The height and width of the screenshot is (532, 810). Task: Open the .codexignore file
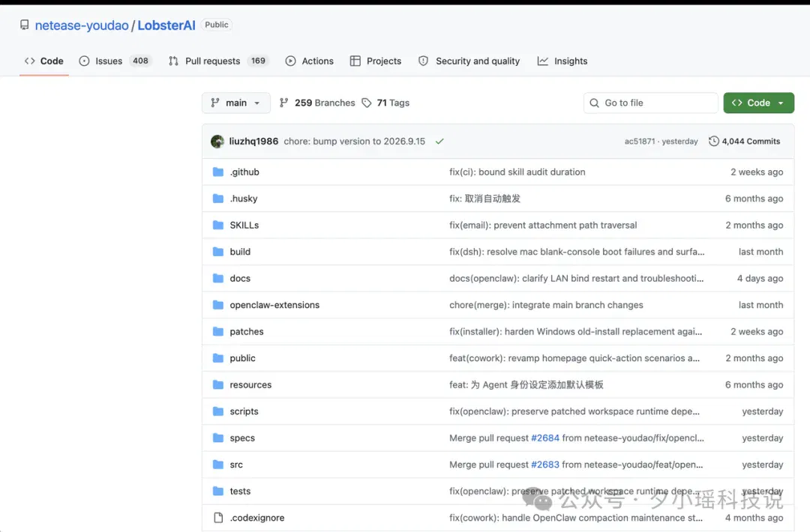pos(257,518)
